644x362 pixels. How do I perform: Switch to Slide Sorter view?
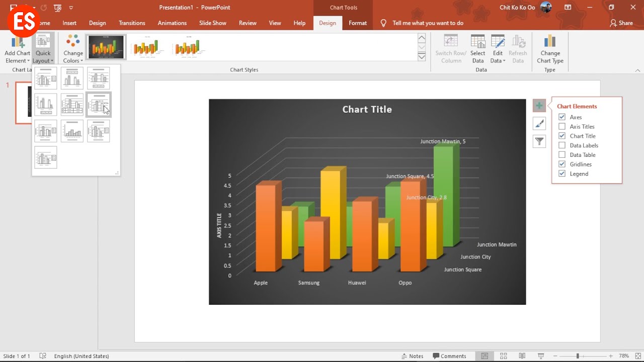tap(503, 356)
